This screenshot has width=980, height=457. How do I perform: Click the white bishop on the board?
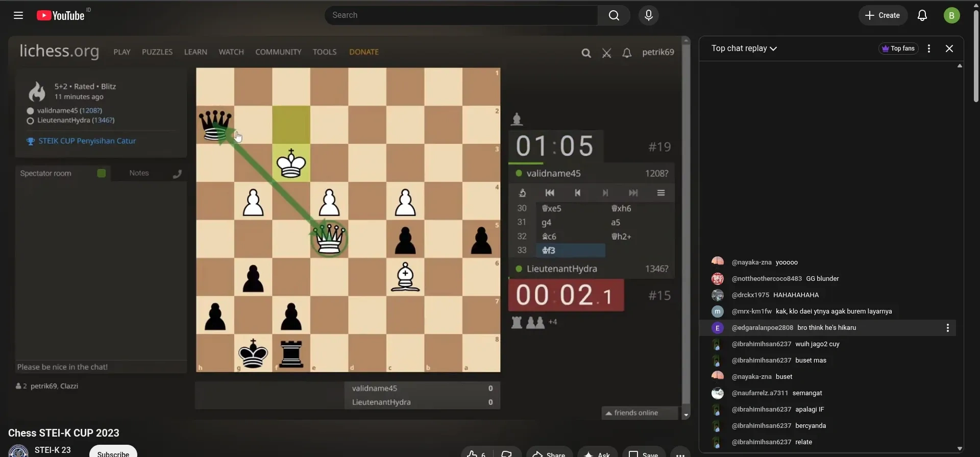(405, 277)
